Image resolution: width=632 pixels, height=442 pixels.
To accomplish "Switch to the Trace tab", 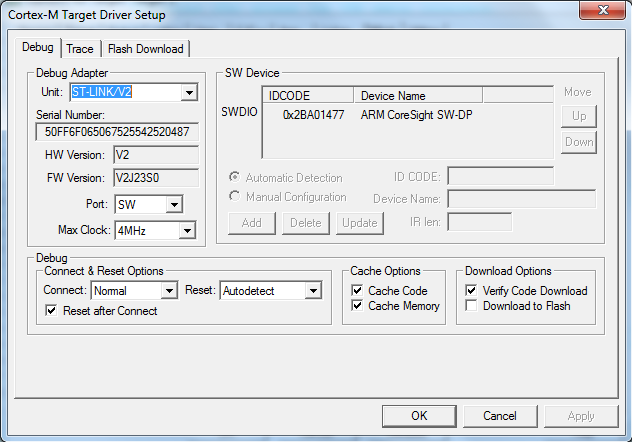I will pyautogui.click(x=80, y=49).
